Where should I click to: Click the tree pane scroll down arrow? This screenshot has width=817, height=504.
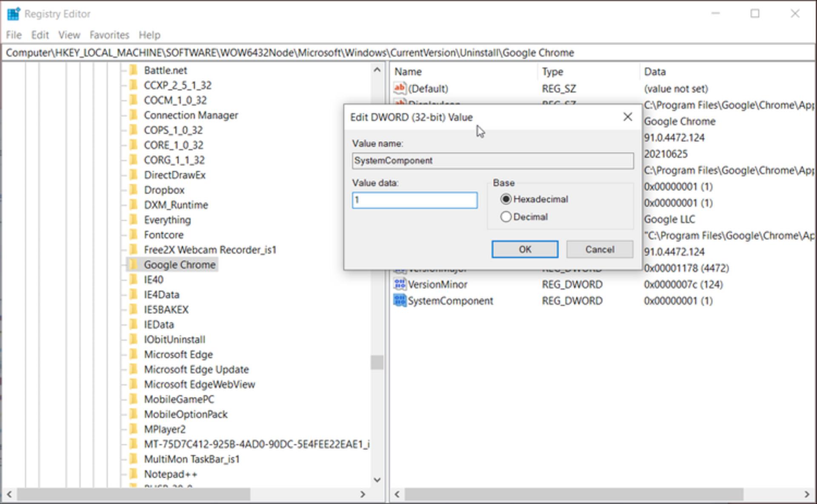[377, 480]
